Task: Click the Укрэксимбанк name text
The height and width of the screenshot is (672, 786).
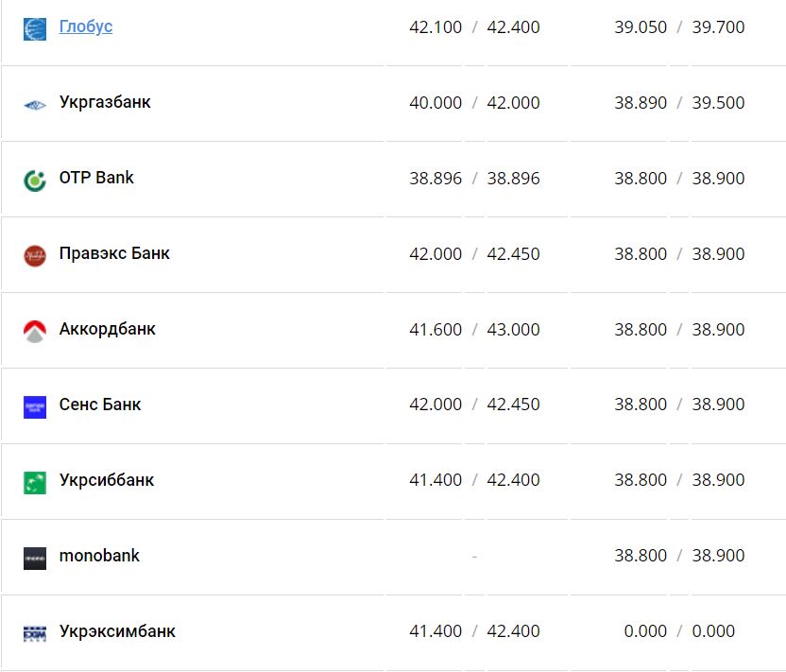Action: (x=117, y=631)
